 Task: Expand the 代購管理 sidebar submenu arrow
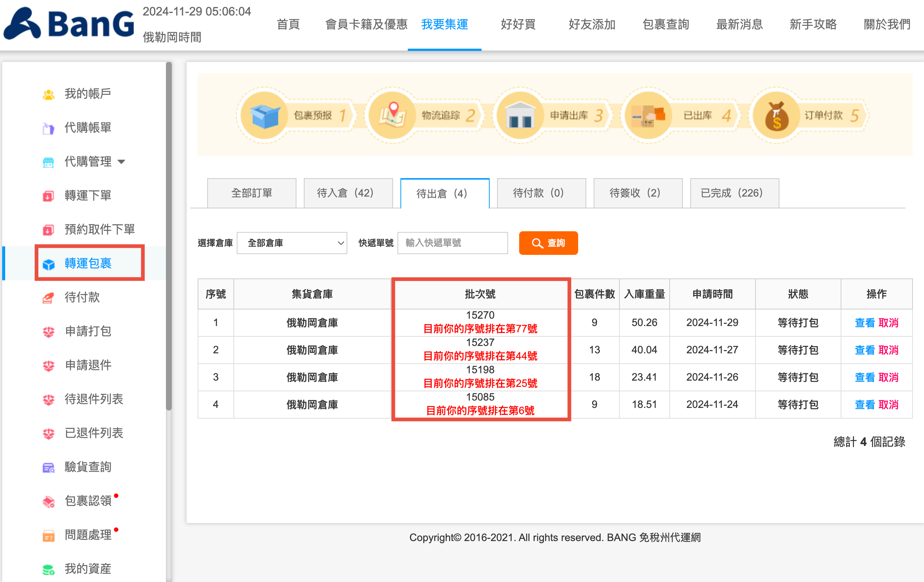pos(121,162)
